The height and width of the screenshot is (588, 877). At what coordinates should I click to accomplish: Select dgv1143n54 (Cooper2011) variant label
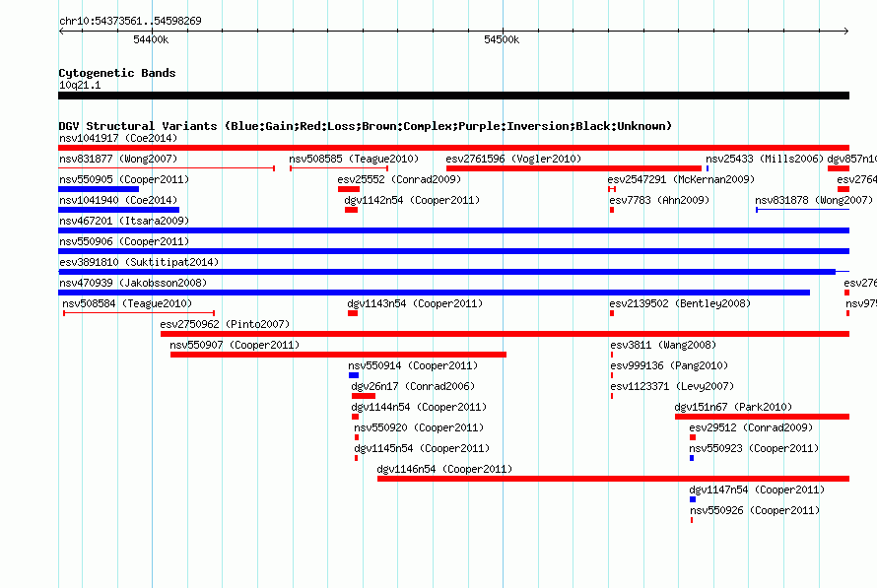pyautogui.click(x=415, y=303)
